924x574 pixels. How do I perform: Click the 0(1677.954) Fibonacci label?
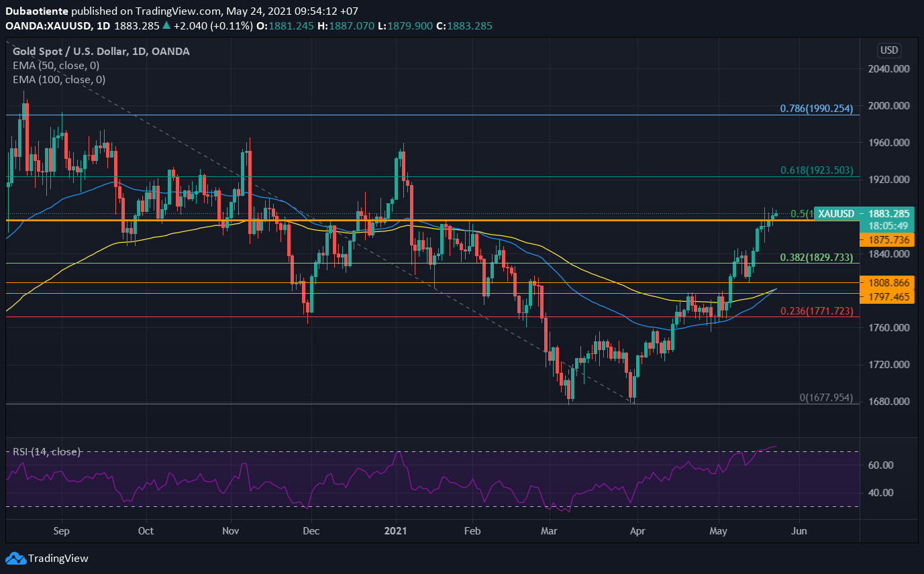[x=826, y=398]
